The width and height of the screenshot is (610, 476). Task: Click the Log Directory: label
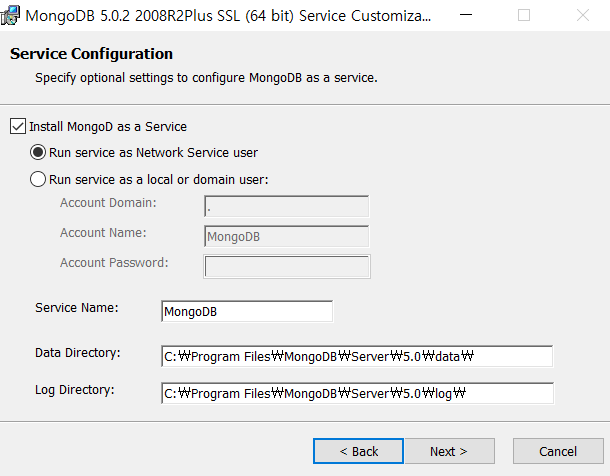pos(75,390)
